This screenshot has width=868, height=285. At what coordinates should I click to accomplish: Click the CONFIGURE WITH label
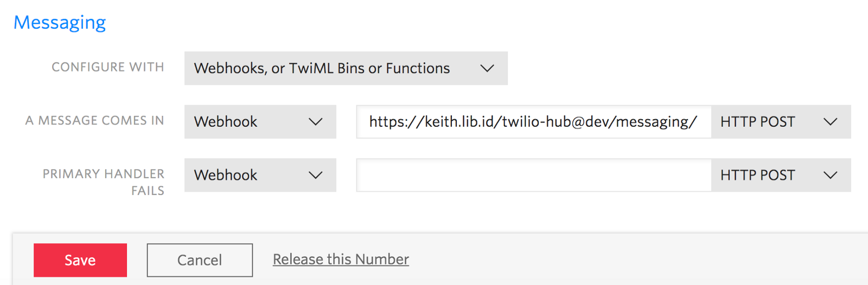pos(108,67)
